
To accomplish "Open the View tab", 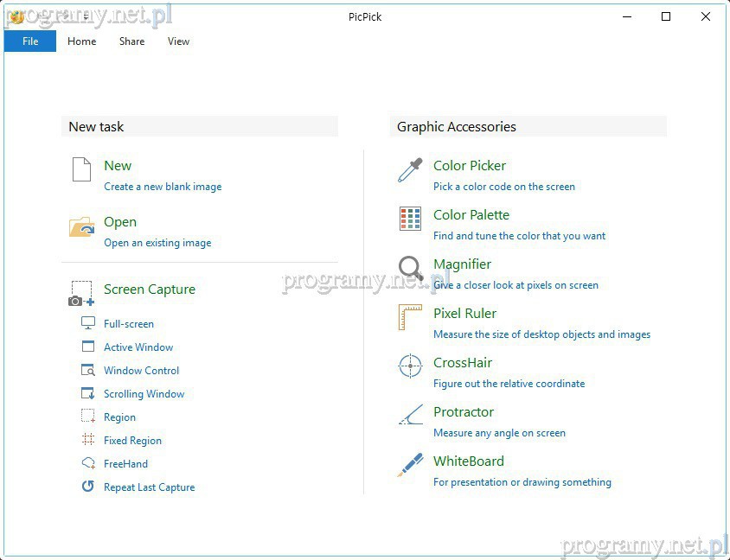I will pyautogui.click(x=179, y=41).
